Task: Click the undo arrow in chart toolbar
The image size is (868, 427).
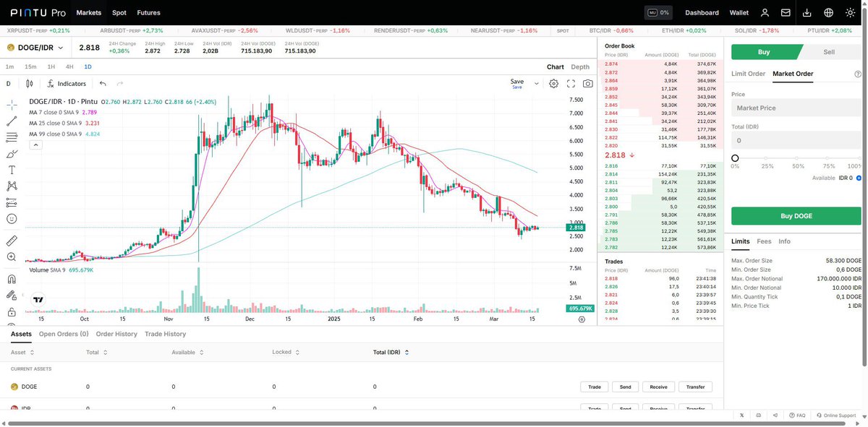Action: [x=103, y=84]
